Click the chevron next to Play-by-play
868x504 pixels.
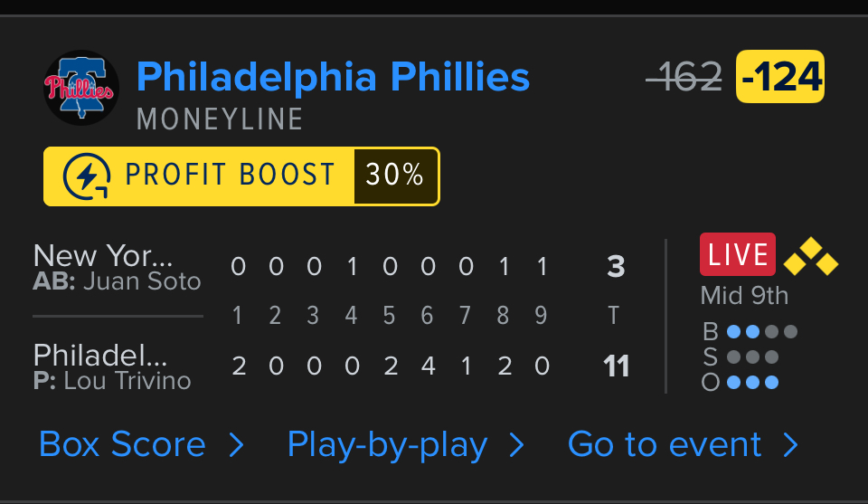pyautogui.click(x=517, y=445)
